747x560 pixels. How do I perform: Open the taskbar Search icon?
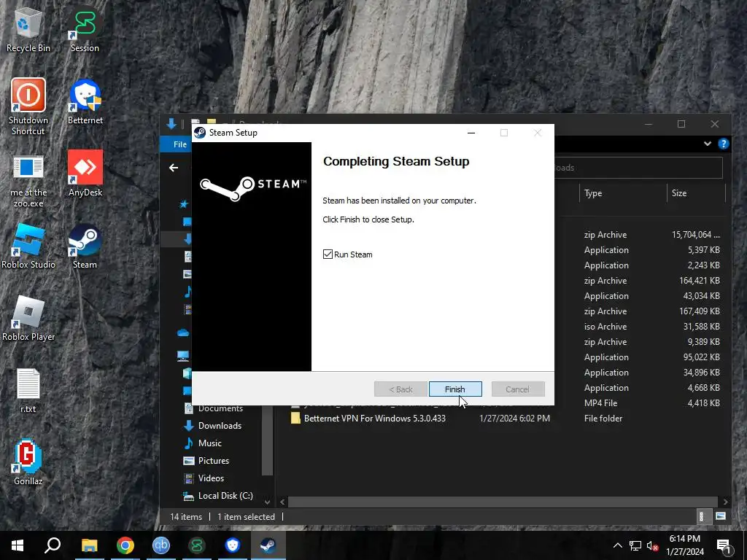(x=53, y=545)
